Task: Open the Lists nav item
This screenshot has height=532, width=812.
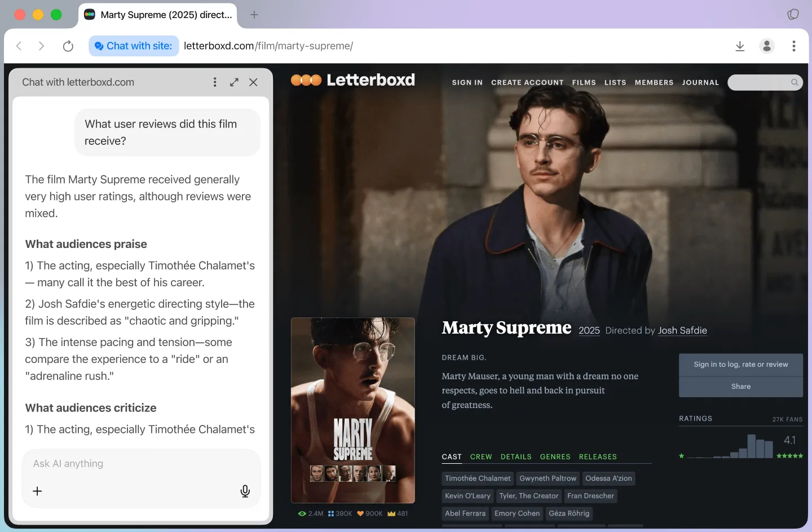Action: coord(615,82)
